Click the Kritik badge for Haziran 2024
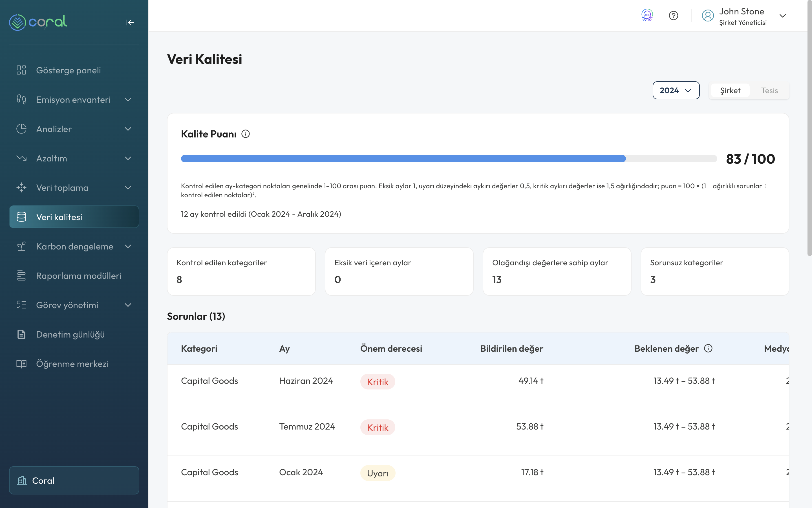The width and height of the screenshot is (812, 508). coord(378,382)
